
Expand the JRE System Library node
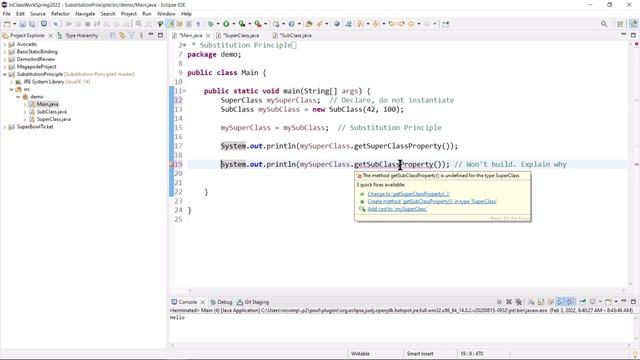click(11, 82)
